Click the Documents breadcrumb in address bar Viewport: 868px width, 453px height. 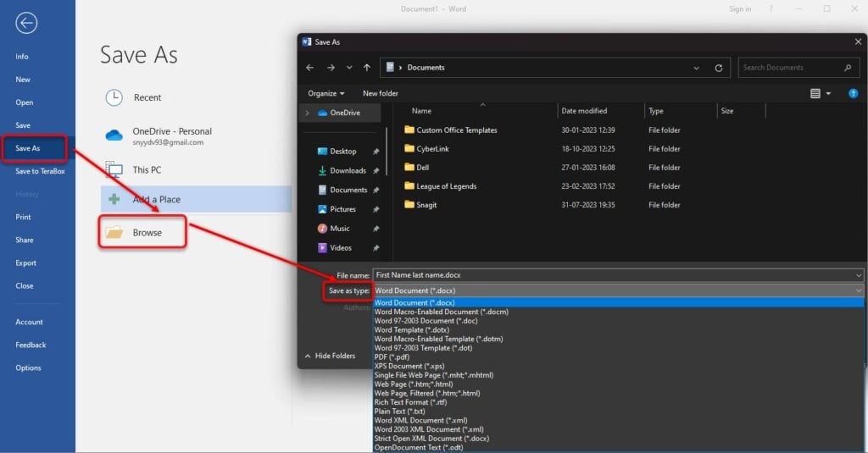point(426,68)
